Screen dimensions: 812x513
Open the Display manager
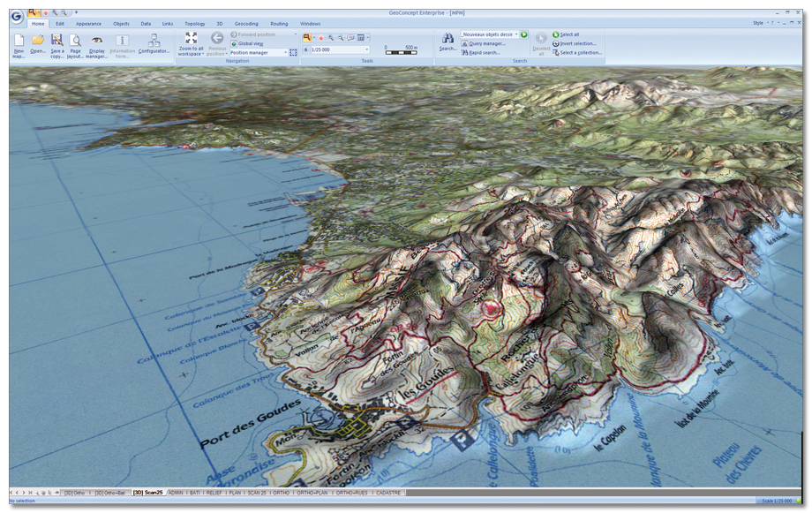(97, 41)
